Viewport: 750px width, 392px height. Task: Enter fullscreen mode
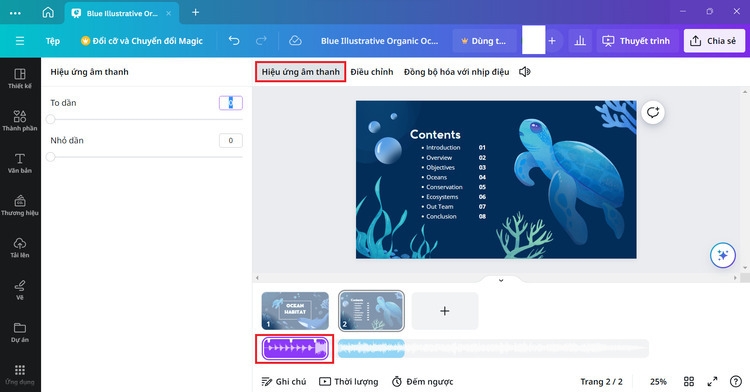click(712, 381)
